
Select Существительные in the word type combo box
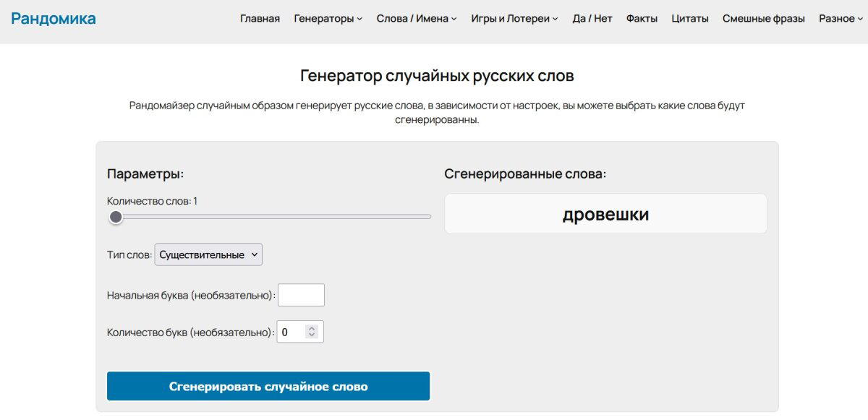(x=208, y=254)
